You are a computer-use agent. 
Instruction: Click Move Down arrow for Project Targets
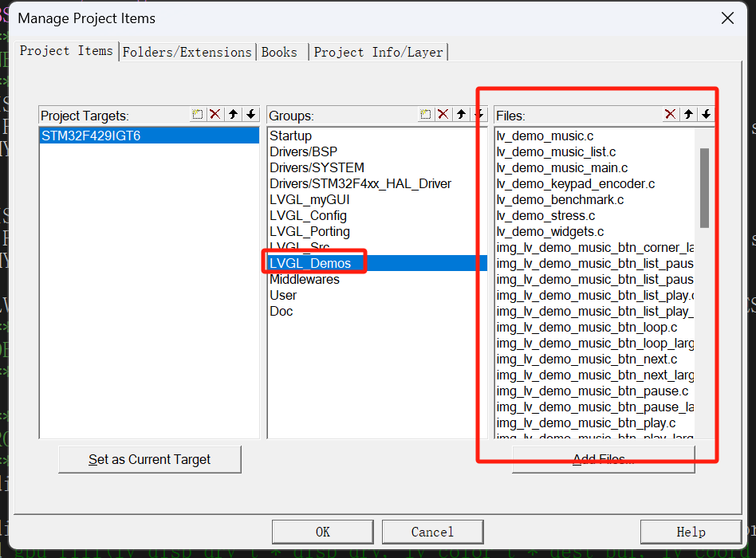point(250,115)
